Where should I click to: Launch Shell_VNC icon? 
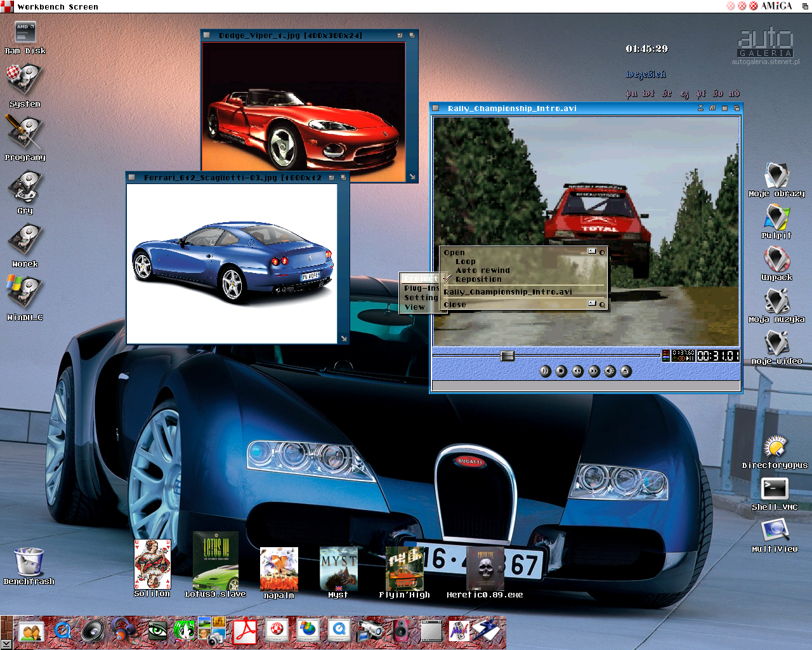(x=775, y=489)
